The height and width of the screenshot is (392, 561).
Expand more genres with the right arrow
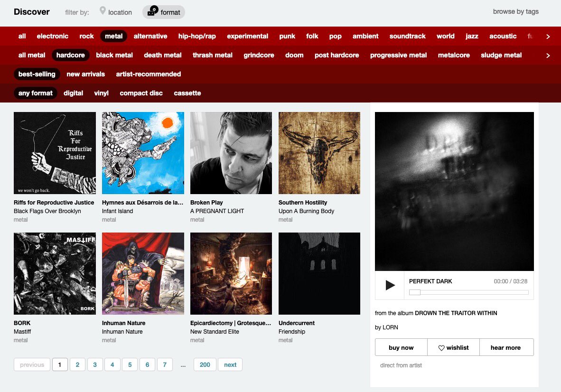(548, 37)
